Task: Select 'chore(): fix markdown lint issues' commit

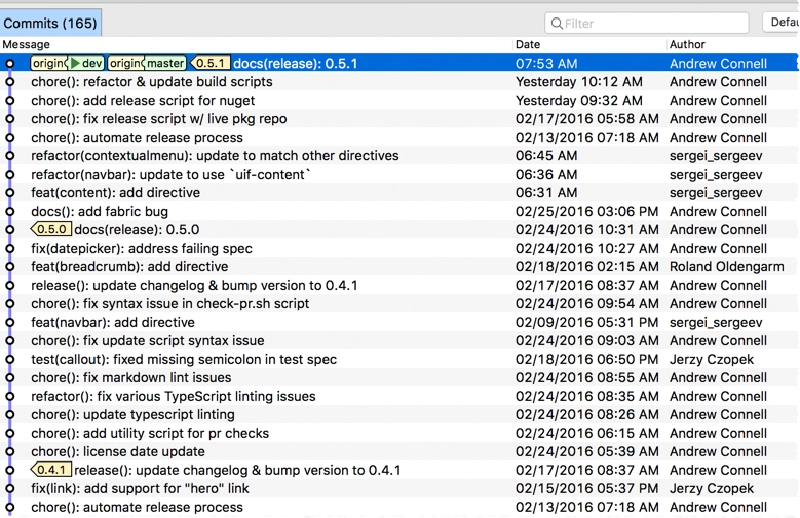Action: [131, 377]
